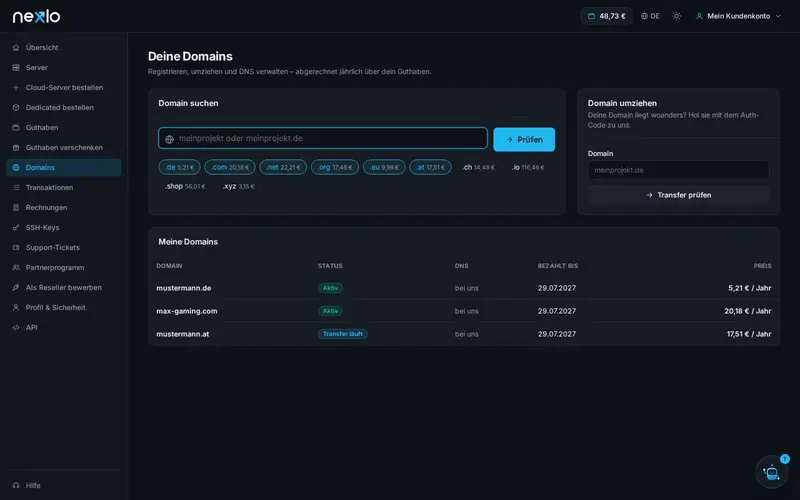Click the Domains globe icon in sidebar

pos(16,167)
